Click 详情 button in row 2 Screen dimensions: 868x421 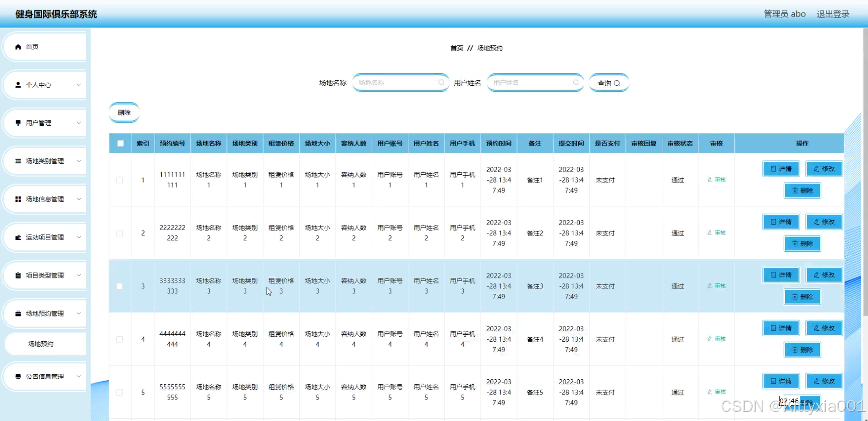[781, 222]
